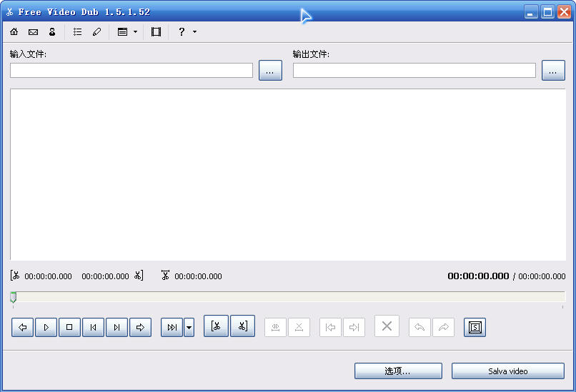Open the question mark help icon
Viewport: 576px width, 392px height.
[x=181, y=32]
